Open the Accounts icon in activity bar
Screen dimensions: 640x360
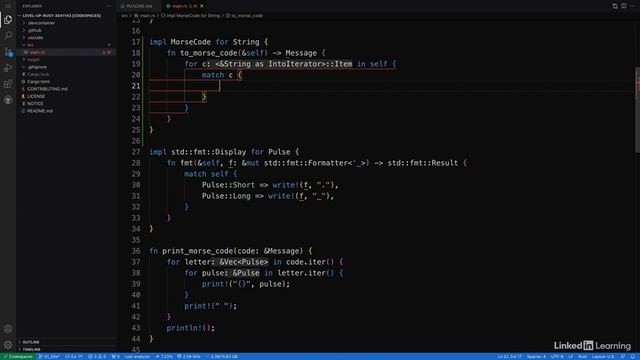click(8, 329)
